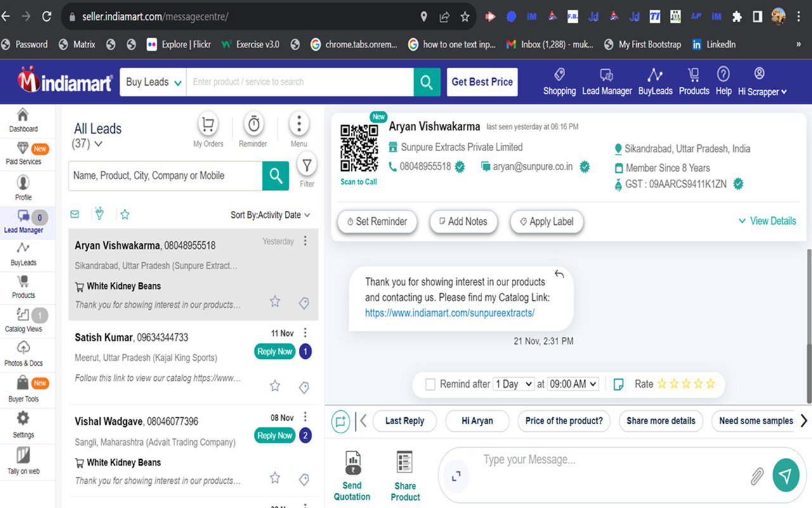Screen dimensions: 812x508
Task: Open the Buy Leads dropdown in header
Action: pos(153,82)
